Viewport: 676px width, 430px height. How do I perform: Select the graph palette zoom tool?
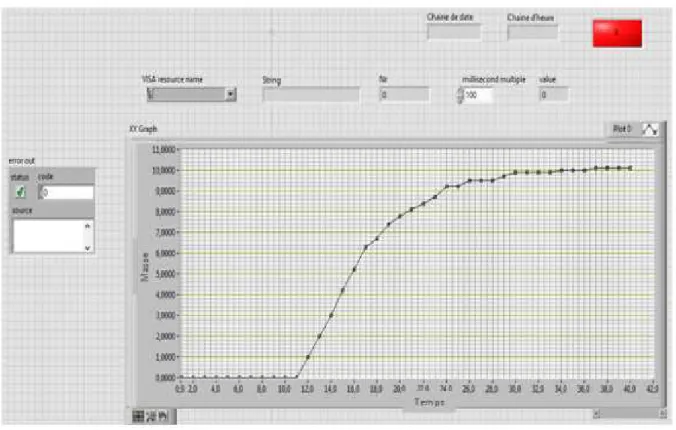tap(151, 416)
